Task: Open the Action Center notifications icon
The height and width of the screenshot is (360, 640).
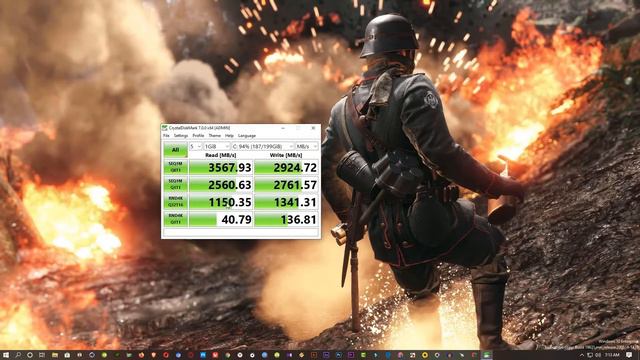Action: tap(629, 355)
